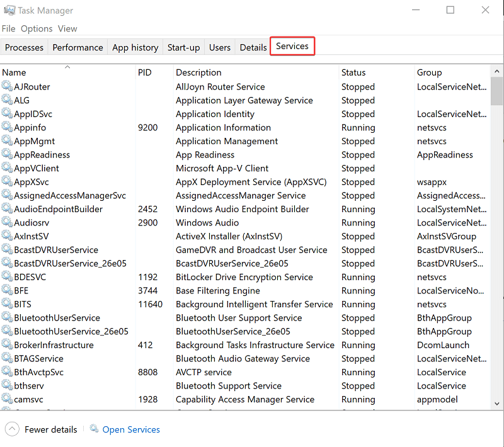Click the gear icon beside BDESVC
Viewport: 504px width, 447px height.
click(7, 276)
